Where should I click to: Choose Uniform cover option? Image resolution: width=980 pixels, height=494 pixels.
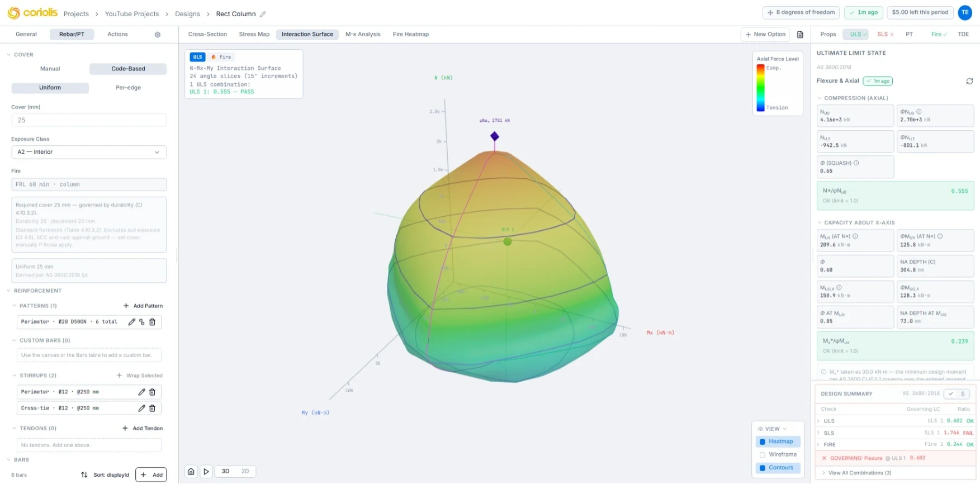click(50, 88)
